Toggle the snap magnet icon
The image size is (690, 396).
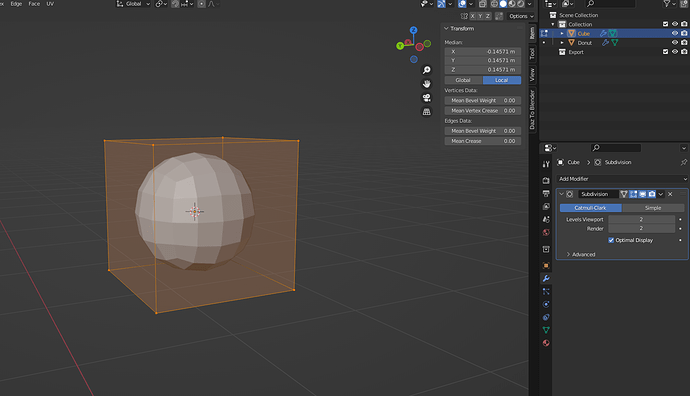point(175,4)
